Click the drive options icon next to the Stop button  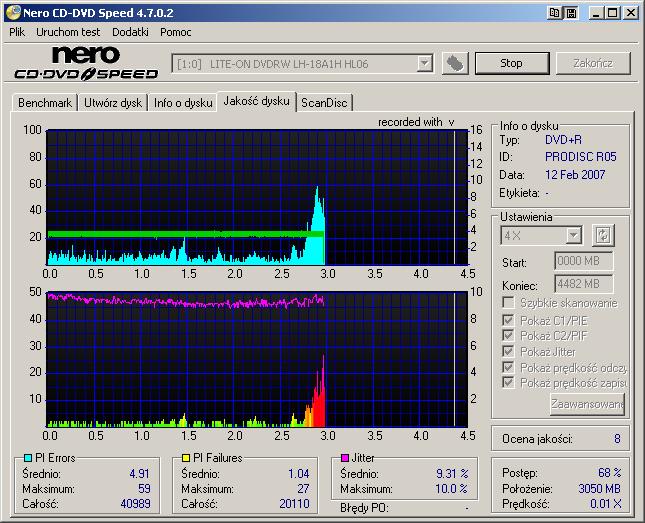click(455, 63)
